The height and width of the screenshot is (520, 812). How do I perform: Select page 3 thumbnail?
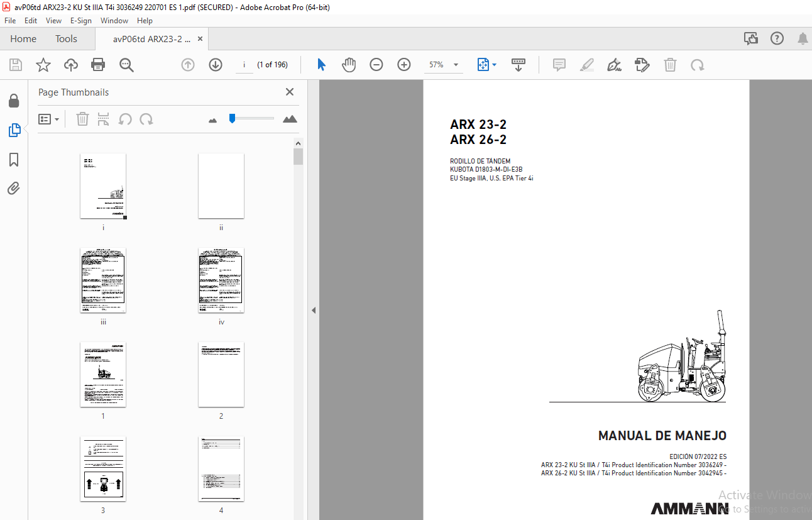103,469
